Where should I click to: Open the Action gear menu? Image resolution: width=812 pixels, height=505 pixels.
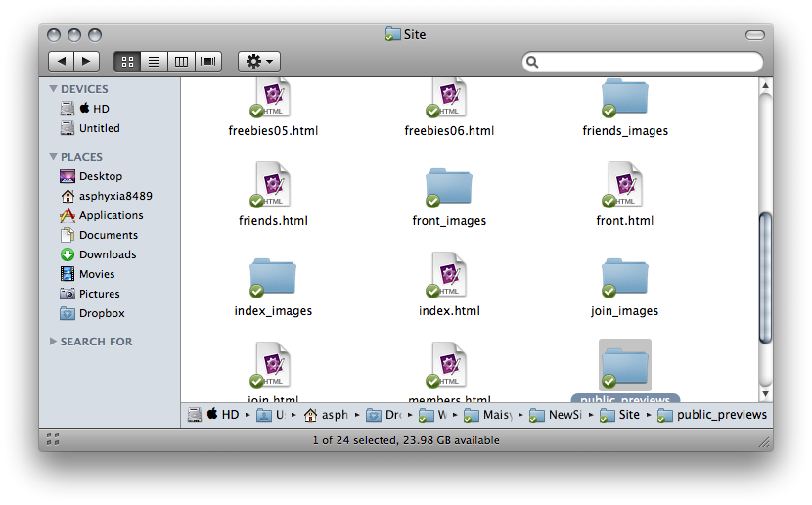(x=259, y=62)
